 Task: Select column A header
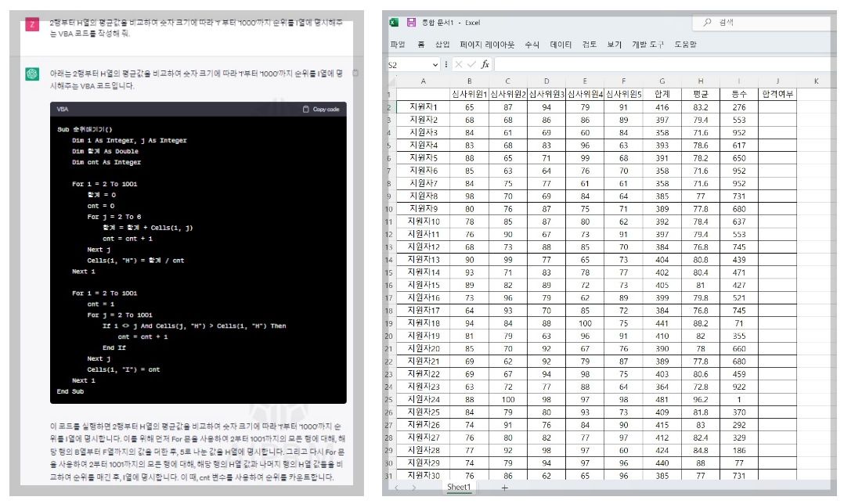pyautogui.click(x=423, y=81)
